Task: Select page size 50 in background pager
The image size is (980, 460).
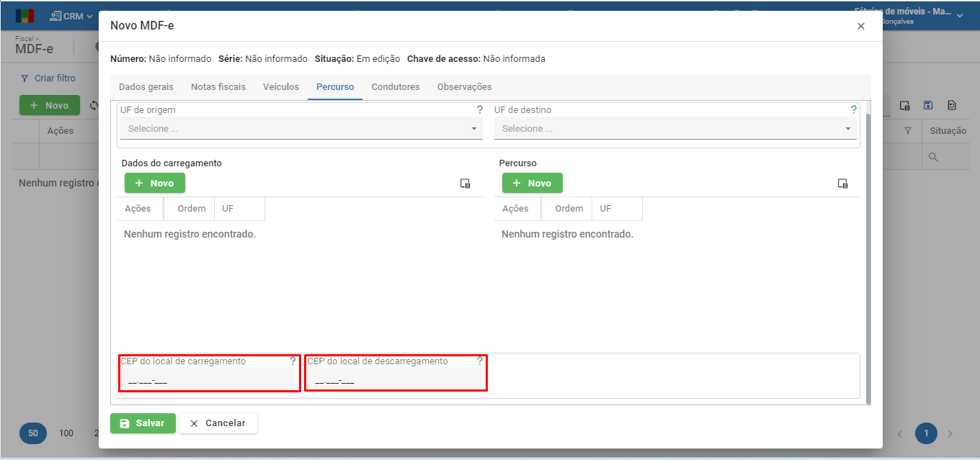Action: 33,433
